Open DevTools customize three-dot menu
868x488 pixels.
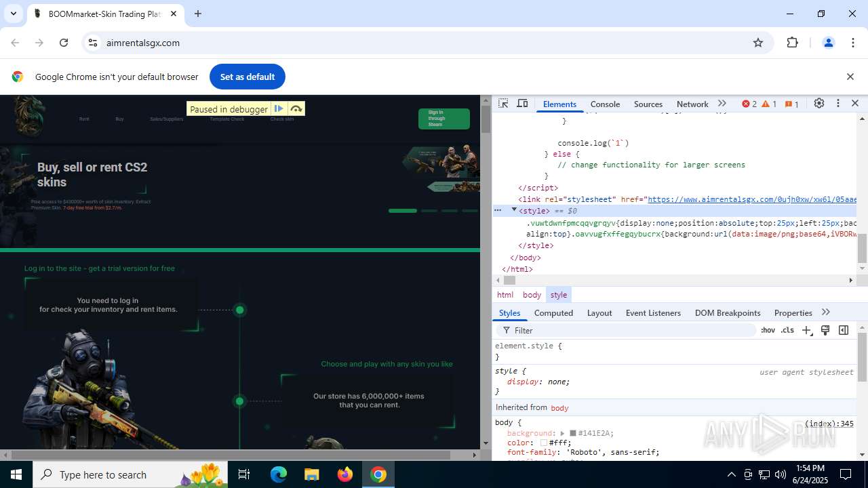(838, 104)
